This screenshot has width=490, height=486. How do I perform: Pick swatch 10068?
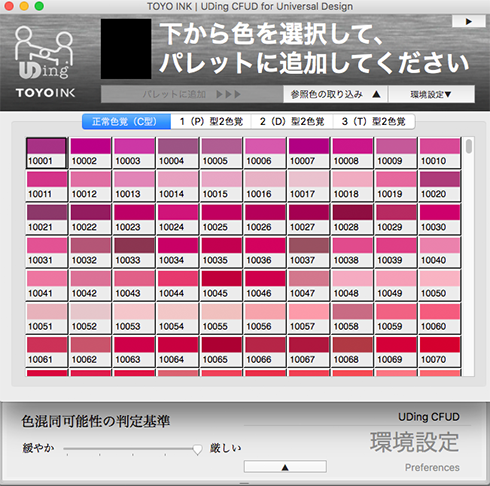tap(352, 351)
